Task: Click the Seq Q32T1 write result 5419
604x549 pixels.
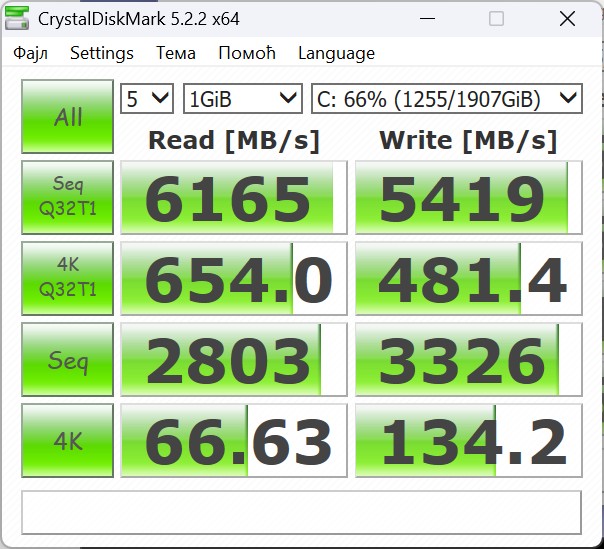Action: coord(468,197)
